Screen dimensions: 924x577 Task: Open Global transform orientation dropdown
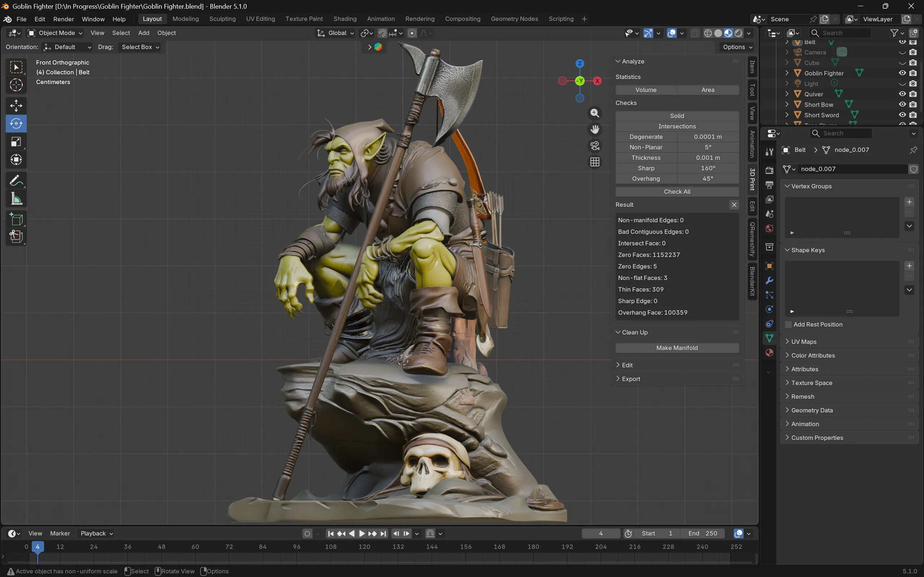(335, 33)
